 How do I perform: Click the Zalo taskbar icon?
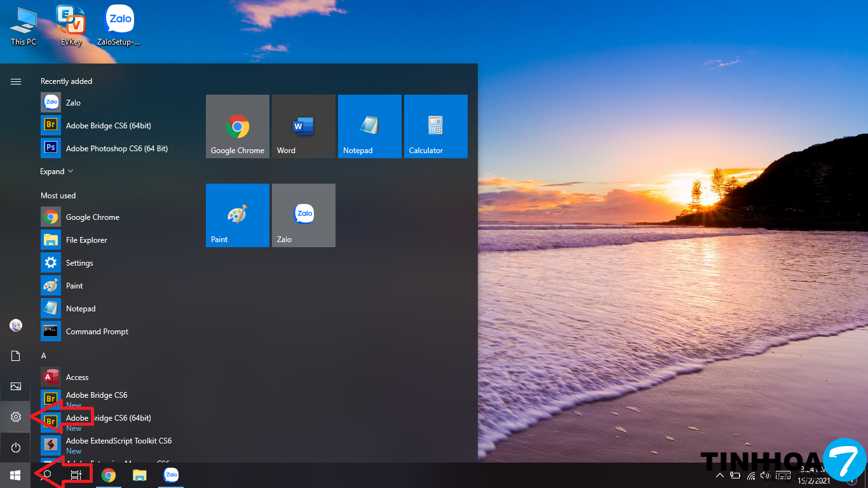click(171, 475)
